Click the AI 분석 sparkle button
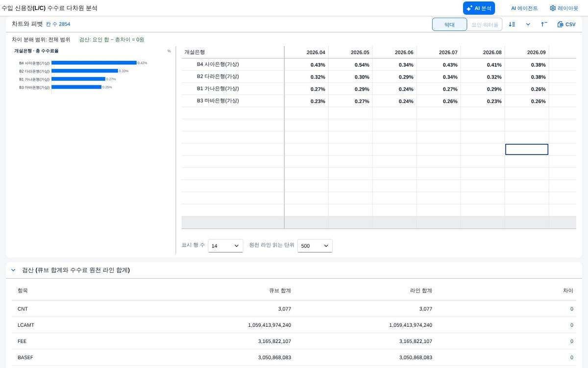588x368 pixels. (479, 8)
